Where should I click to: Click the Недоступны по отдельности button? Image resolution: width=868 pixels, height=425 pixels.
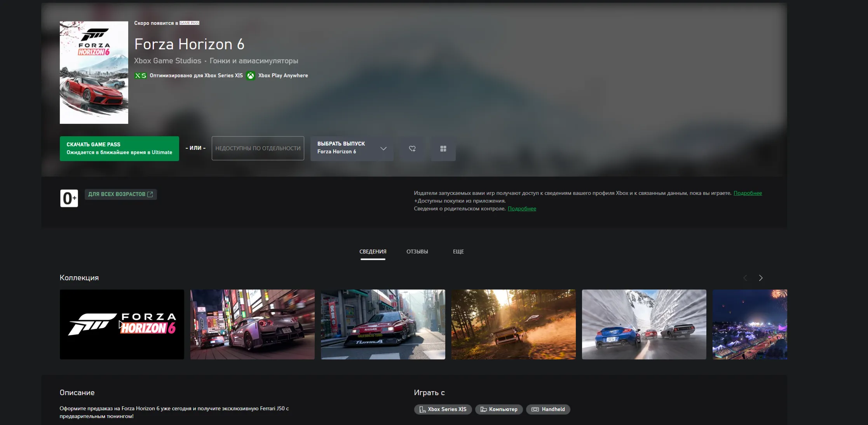(x=258, y=148)
